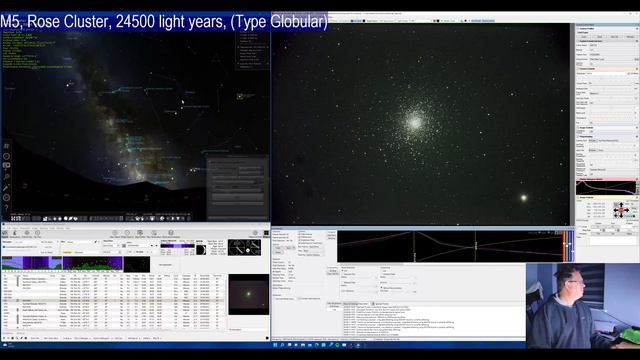Open Stellarium date and time window icon
This screenshot has height=360, width=640.
(6, 156)
